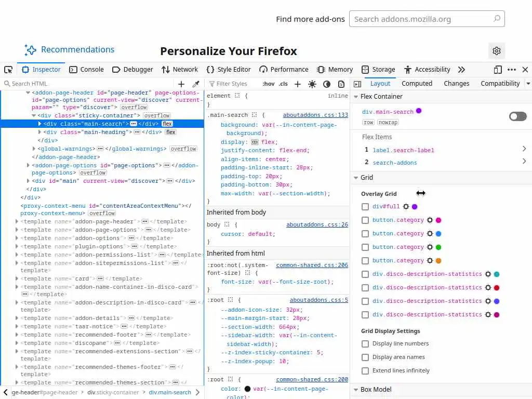This screenshot has width=532, height=399.
Task: Click the purple grid color swatch for div#full
Action: [x=415, y=207]
